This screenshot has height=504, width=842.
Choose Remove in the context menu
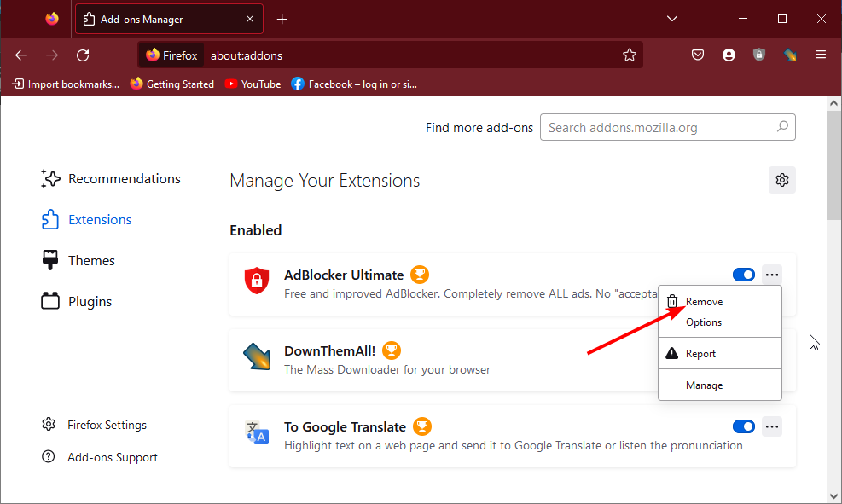tap(719, 302)
